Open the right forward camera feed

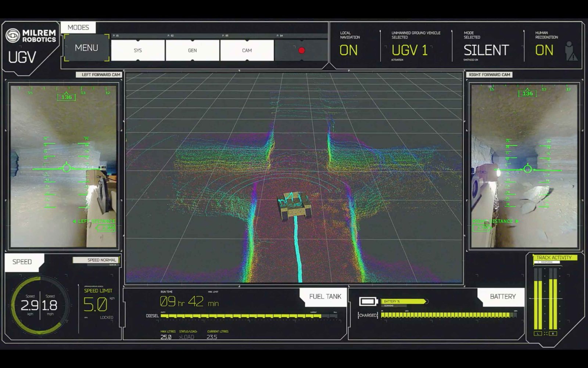tap(524, 166)
